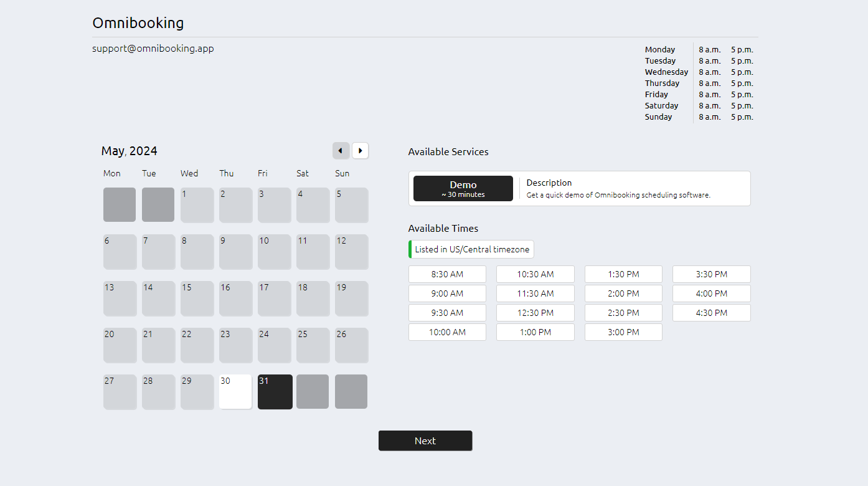Choose the 10:00 AM slot
The image size is (868, 486).
(x=447, y=332)
